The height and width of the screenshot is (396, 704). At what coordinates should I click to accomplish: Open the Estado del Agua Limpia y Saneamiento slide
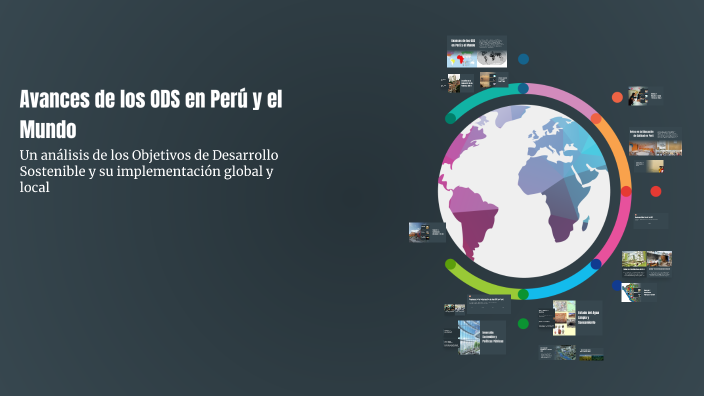(x=570, y=318)
